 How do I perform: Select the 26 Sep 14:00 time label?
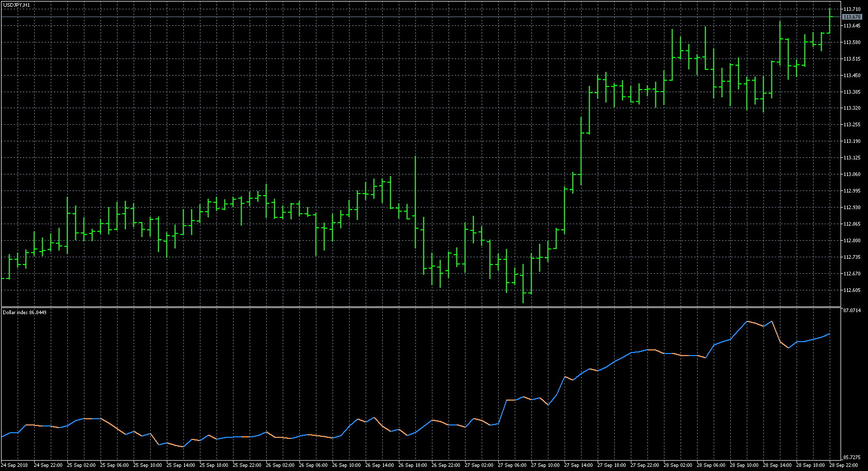pyautogui.click(x=380, y=465)
